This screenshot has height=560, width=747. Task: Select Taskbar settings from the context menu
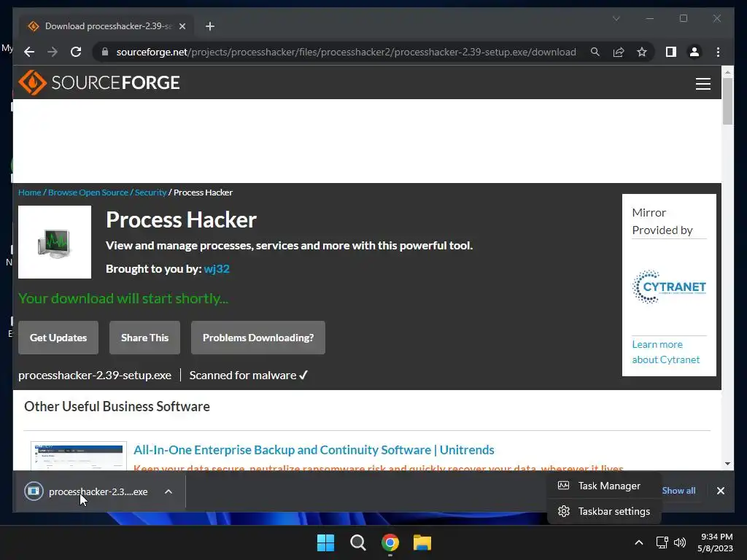coord(603,511)
